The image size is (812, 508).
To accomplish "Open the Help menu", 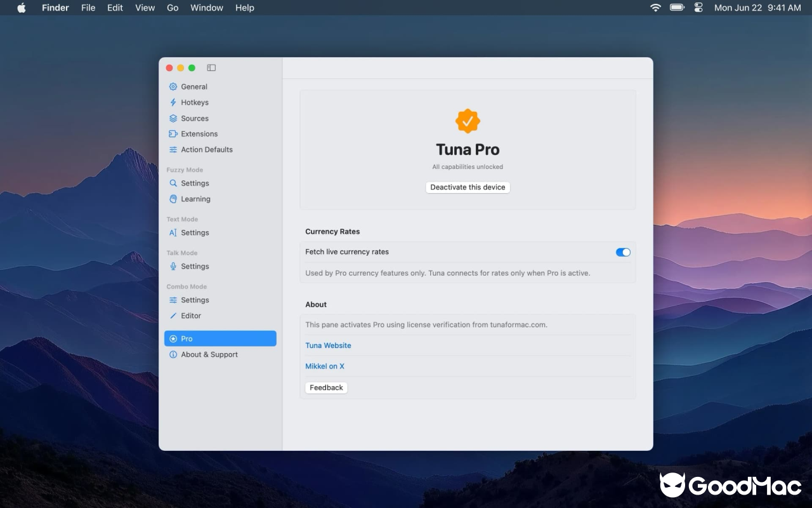I will click(x=245, y=8).
